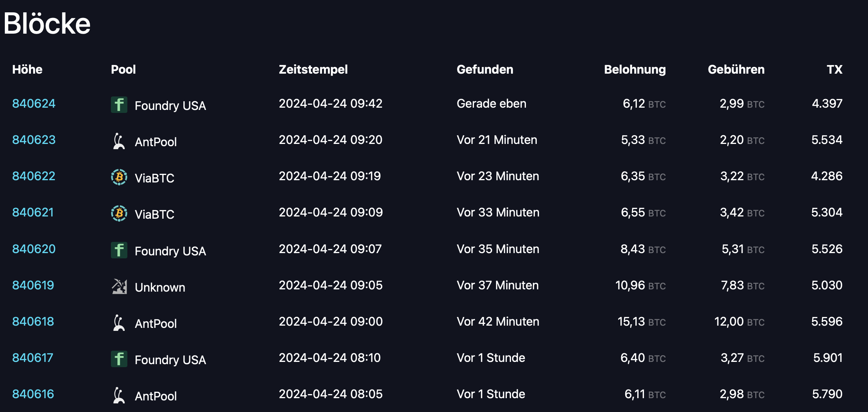
Task: Open block height 840616
Action: point(33,394)
